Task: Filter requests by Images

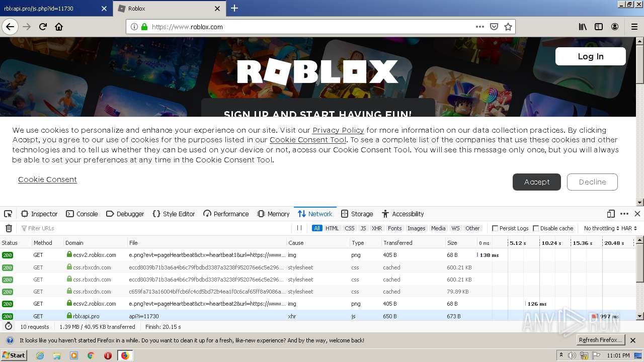Action: pyautogui.click(x=417, y=228)
